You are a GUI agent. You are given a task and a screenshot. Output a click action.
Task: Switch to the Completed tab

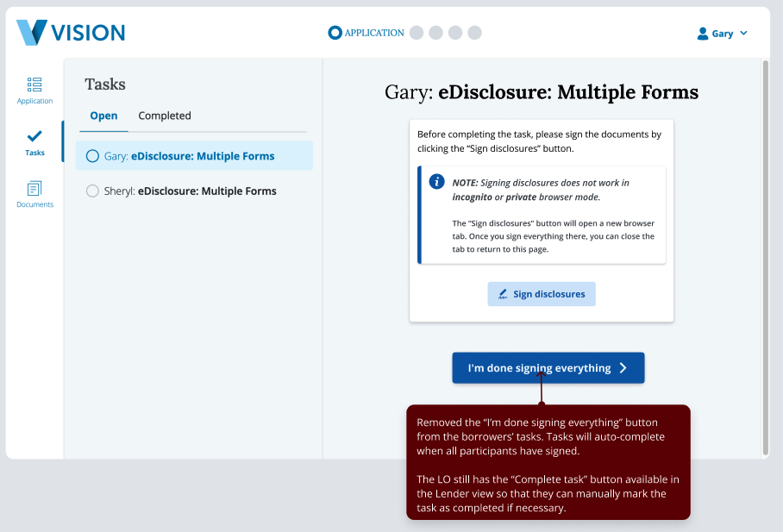165,116
